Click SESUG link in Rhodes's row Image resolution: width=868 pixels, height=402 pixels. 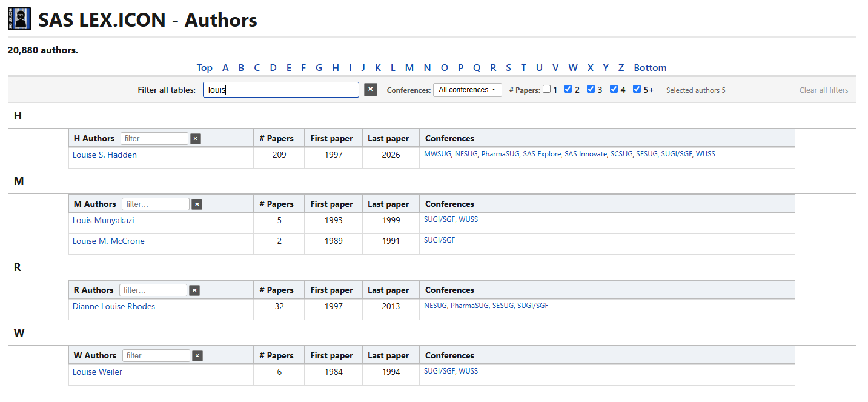coord(503,306)
